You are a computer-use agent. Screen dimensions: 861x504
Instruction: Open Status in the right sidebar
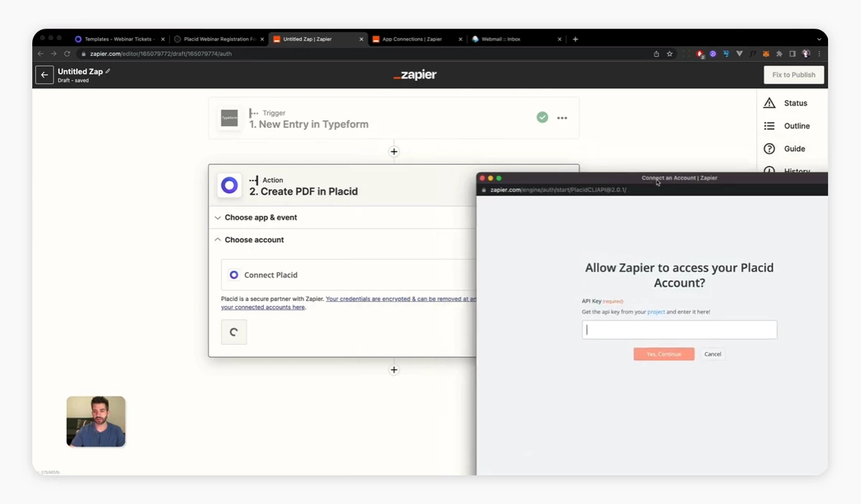pos(795,103)
